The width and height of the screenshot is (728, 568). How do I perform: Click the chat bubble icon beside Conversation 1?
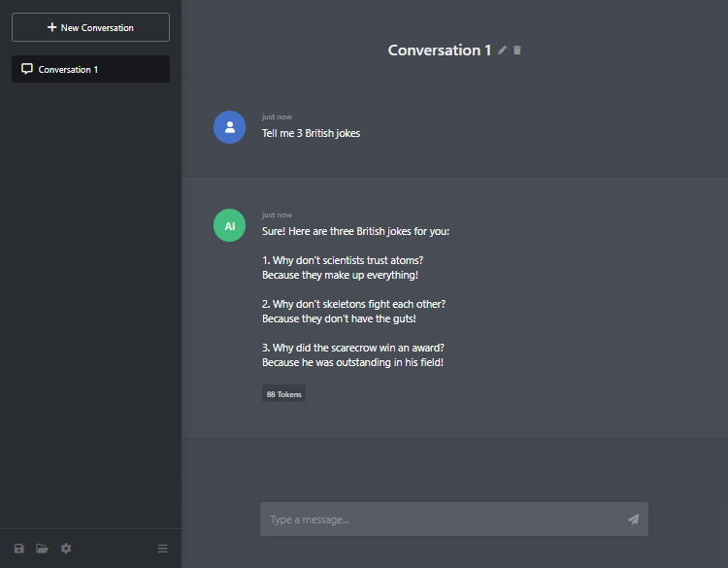point(27,69)
